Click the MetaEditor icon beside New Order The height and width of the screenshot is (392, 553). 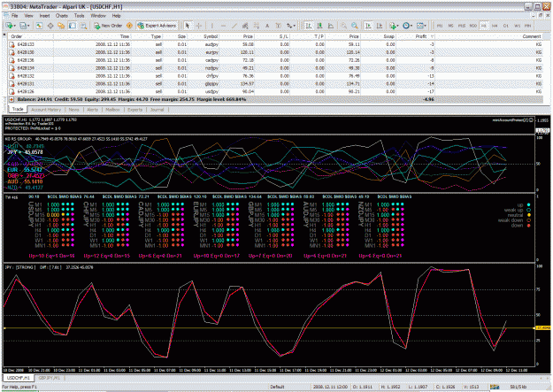(x=129, y=26)
